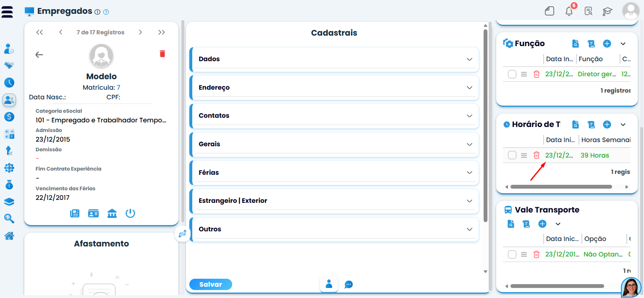This screenshot has width=644, height=298.
Task: Click the Horário de Trabalho horizontal scrollbar
Action: (561, 187)
